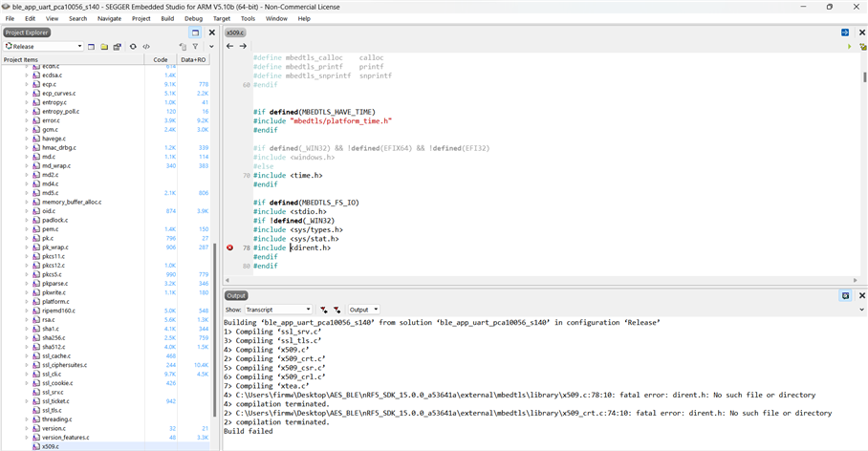Select memory_buffer_alloc.c in the project tree
This screenshot has width=868, height=451.
click(72, 202)
